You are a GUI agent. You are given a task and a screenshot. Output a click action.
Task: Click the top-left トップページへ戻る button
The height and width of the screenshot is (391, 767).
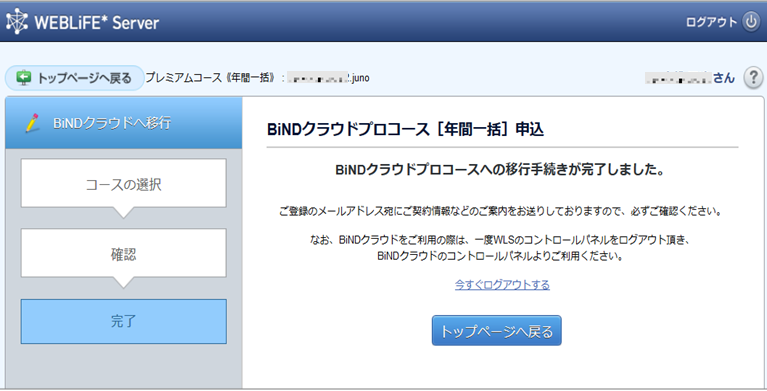(x=75, y=78)
